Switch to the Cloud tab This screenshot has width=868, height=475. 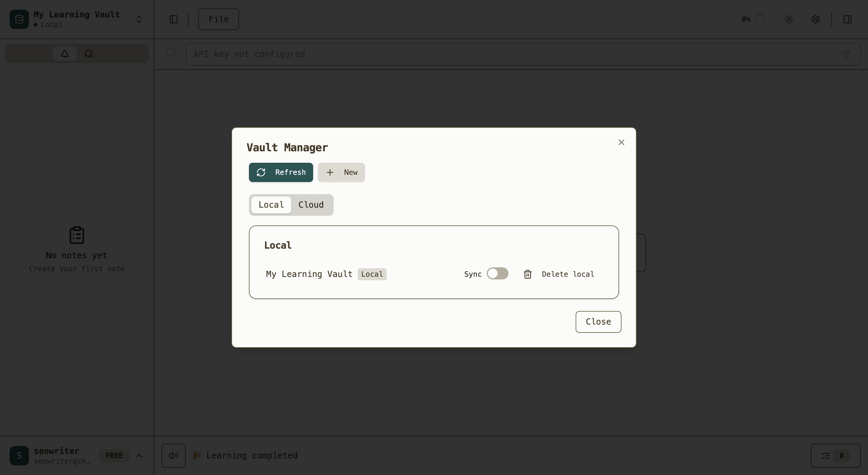(x=311, y=205)
